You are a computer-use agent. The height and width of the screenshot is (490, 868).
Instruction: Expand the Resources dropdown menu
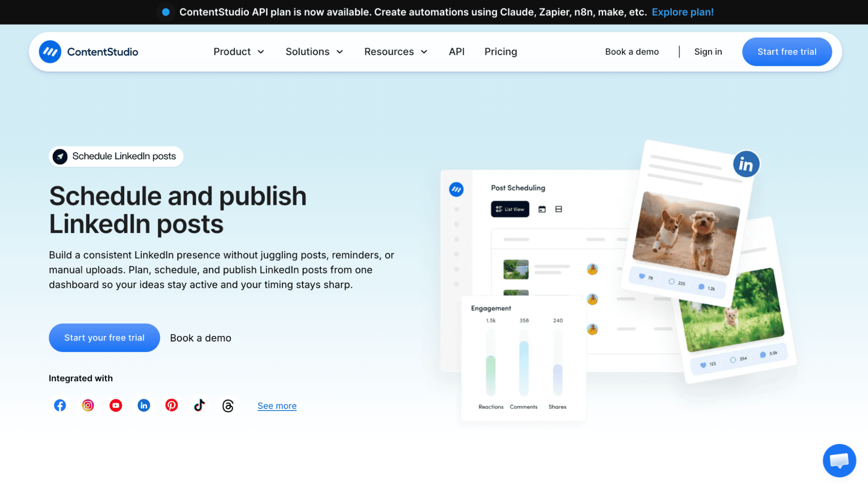(x=396, y=52)
